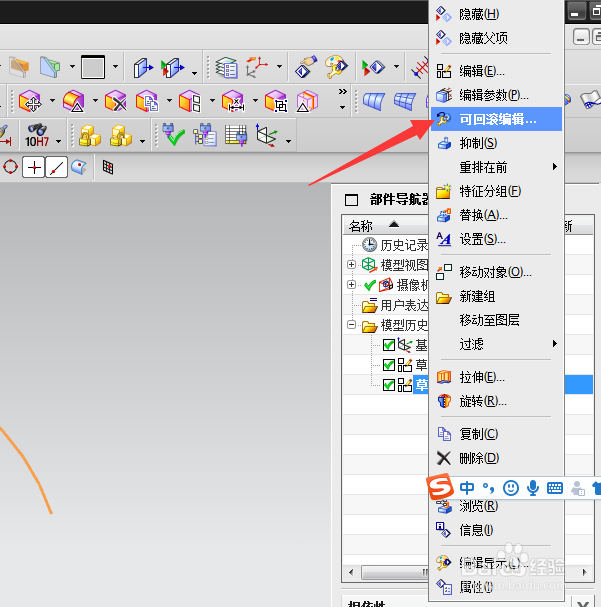Screen dimensions: 601x607
Task: Click the blue surface patch icon
Action: 374,101
